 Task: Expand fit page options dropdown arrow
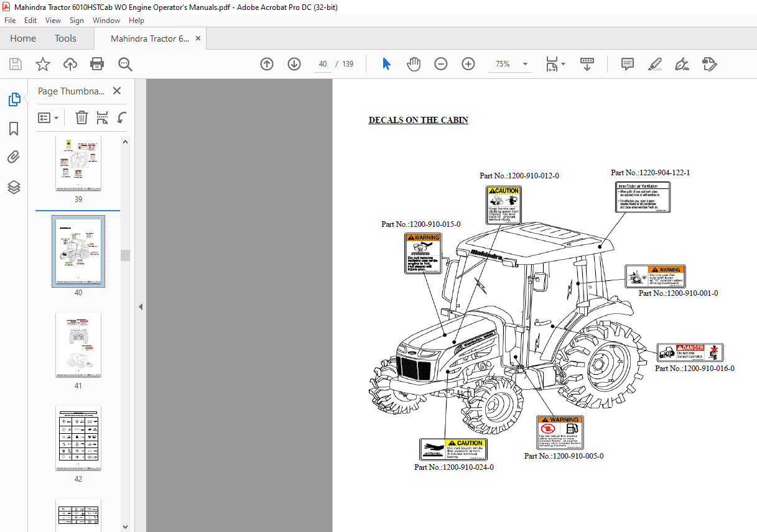pyautogui.click(x=563, y=64)
